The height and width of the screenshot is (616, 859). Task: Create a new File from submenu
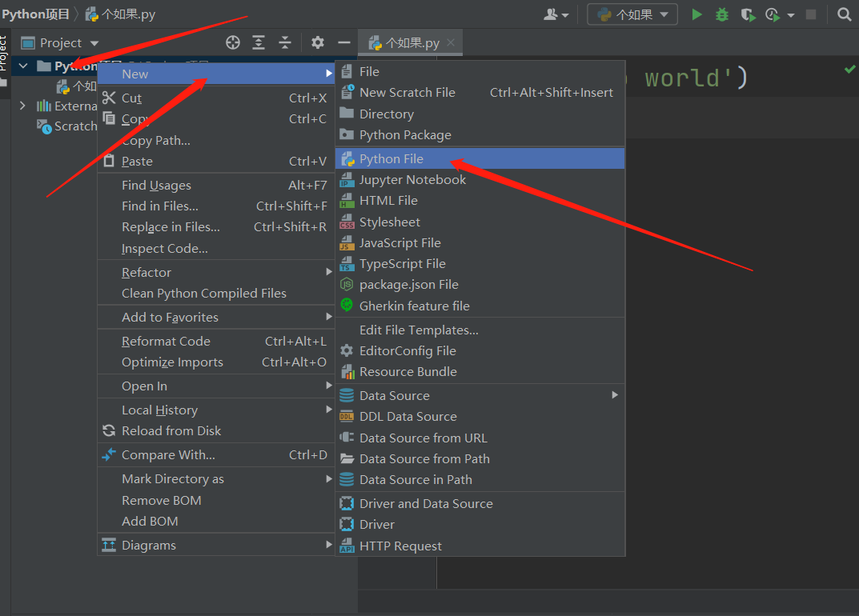point(480,72)
